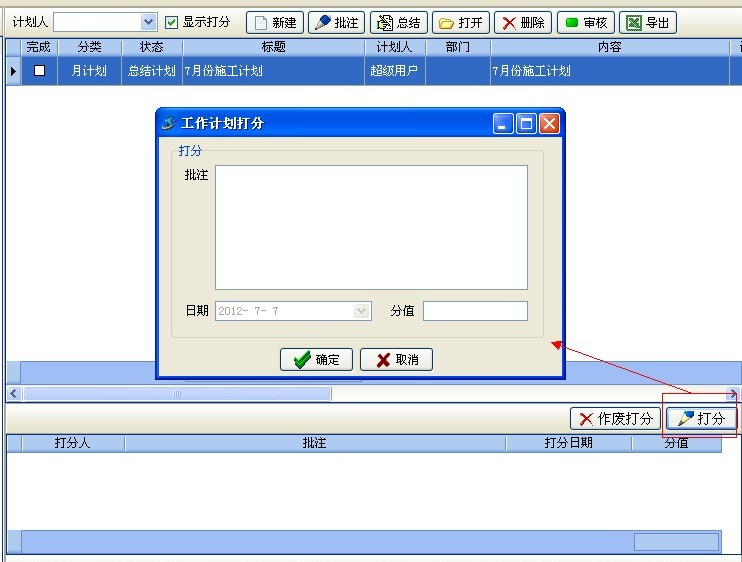Check the 完成 box for 月计划 row

point(40,71)
